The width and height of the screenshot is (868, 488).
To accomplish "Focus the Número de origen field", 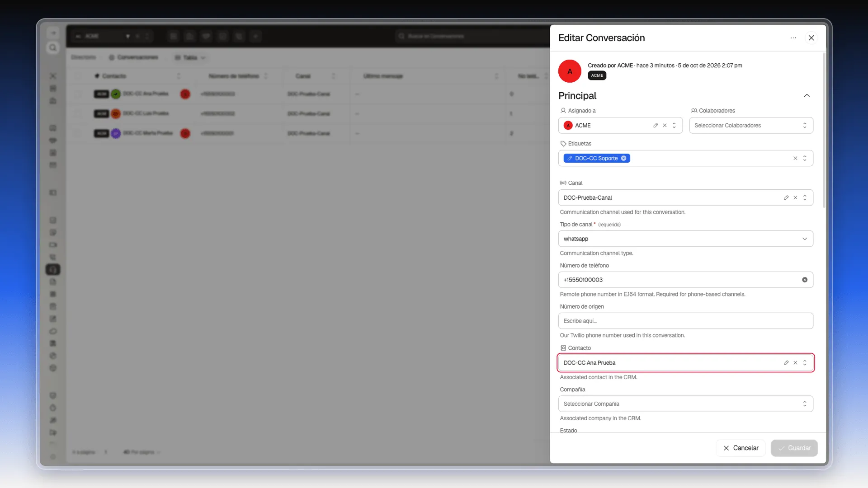I will coord(685,321).
